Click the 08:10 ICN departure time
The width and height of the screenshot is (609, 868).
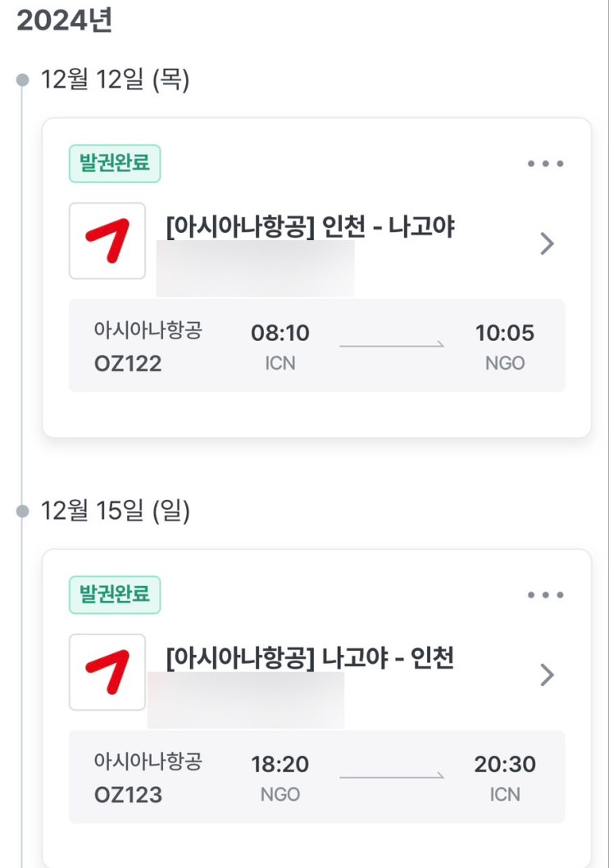tap(280, 333)
